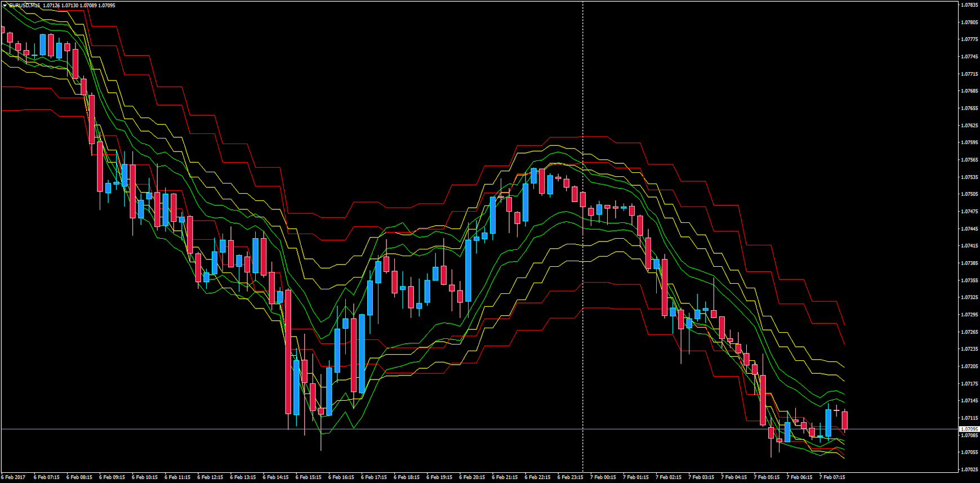The image size is (980, 483).
Task: Click the 7 Feb 00:15 time label
Action: (603, 477)
